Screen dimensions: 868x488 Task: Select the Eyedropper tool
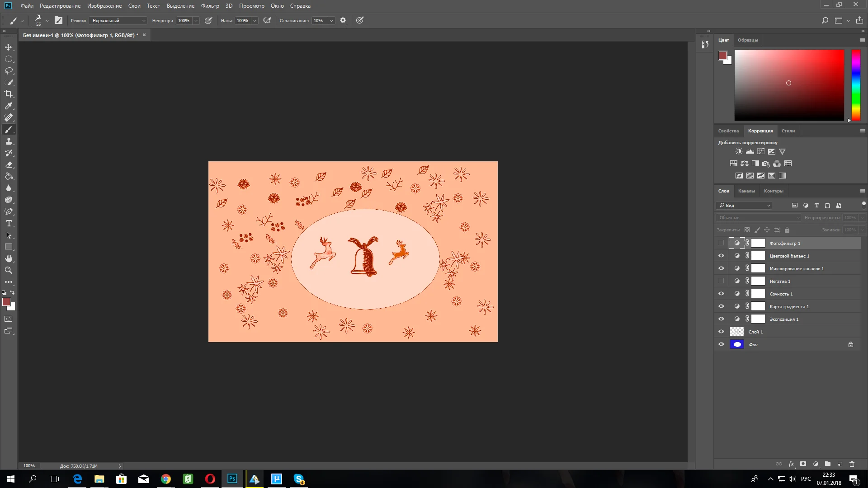coord(9,106)
